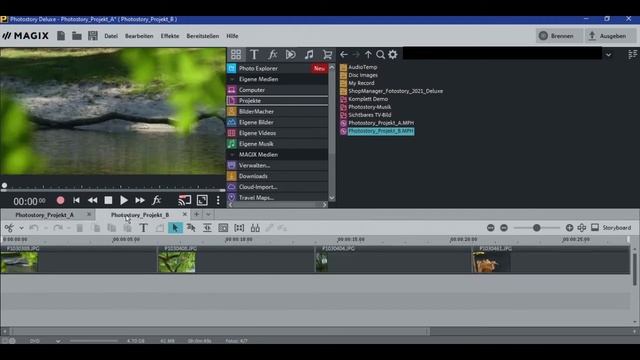Click the binoculars search icon in timeline toolbar

tap(255, 228)
